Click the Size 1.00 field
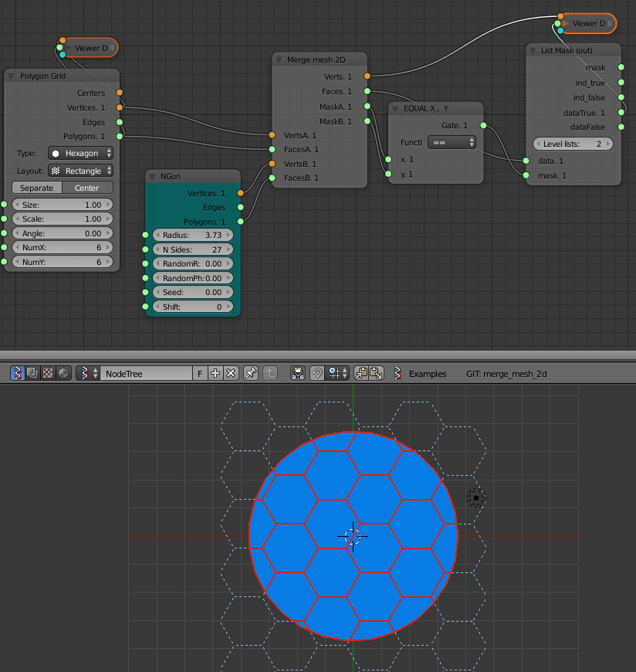 (x=63, y=205)
